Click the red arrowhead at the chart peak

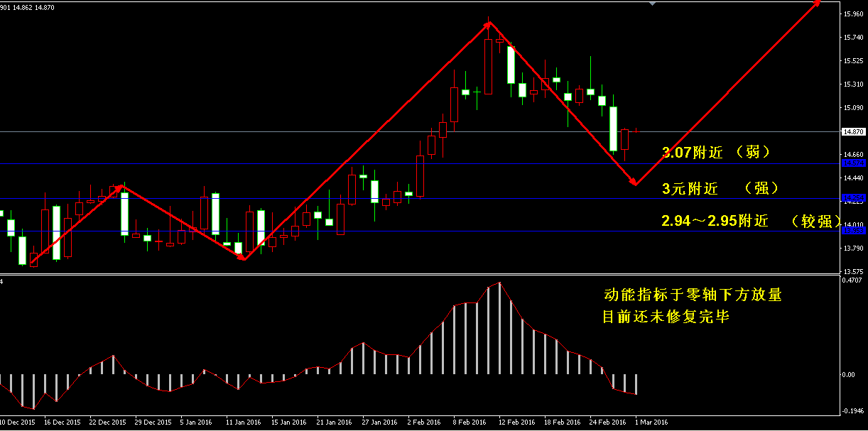tap(488, 25)
